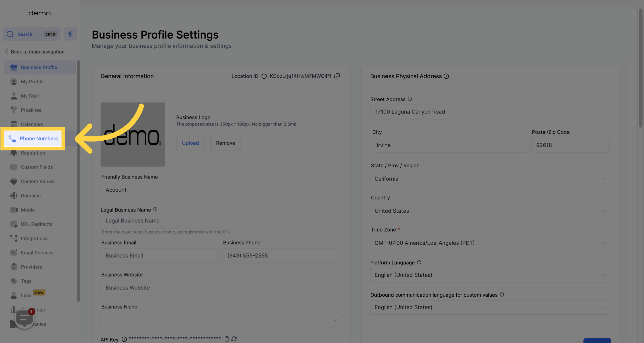Click the Domains globe icon
This screenshot has height=343, width=644.
coord(14,195)
